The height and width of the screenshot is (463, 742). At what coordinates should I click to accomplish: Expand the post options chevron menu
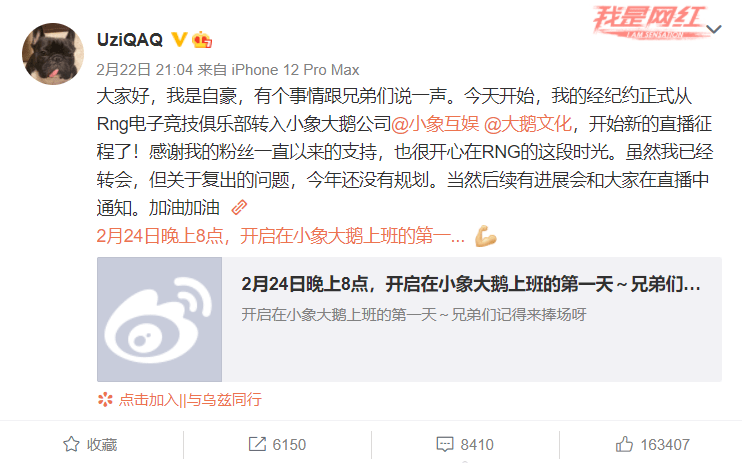(714, 29)
